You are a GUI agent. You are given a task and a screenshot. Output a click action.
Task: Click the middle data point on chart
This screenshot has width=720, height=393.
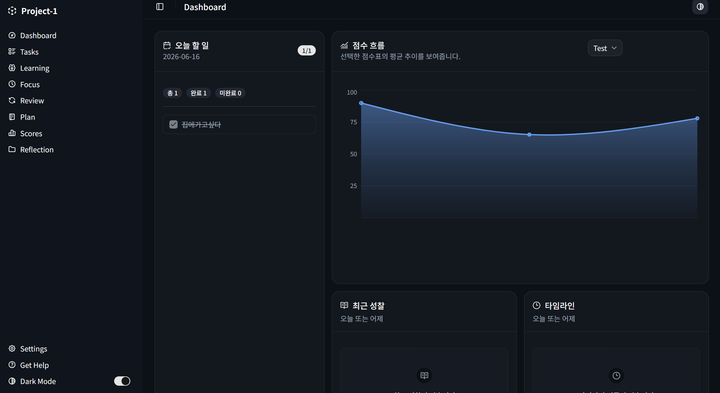[x=529, y=135]
